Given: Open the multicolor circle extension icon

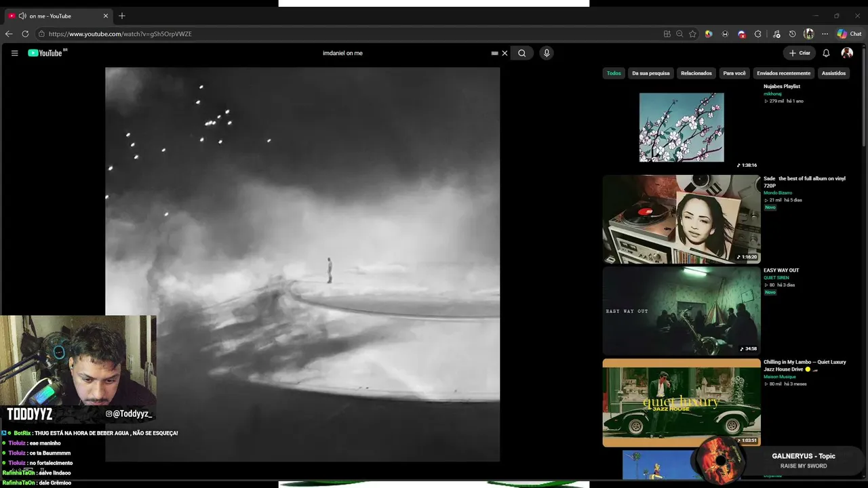Looking at the screenshot, I should tap(709, 34).
